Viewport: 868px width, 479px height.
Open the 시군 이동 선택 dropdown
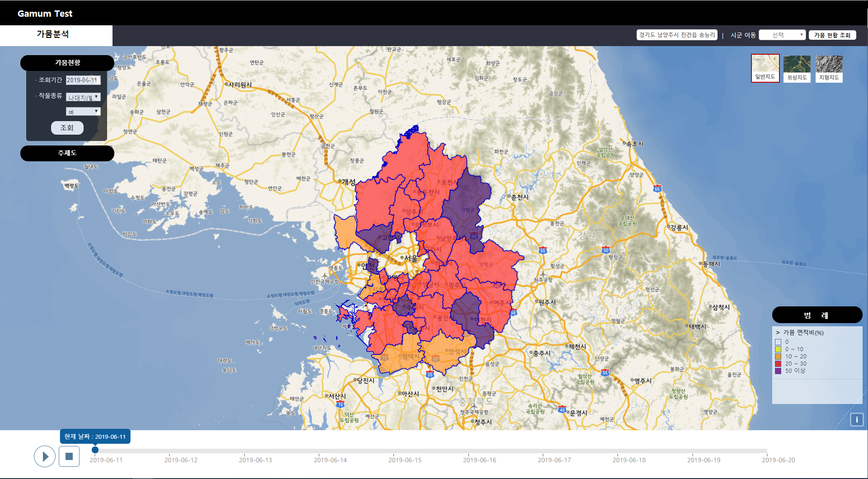pos(782,35)
